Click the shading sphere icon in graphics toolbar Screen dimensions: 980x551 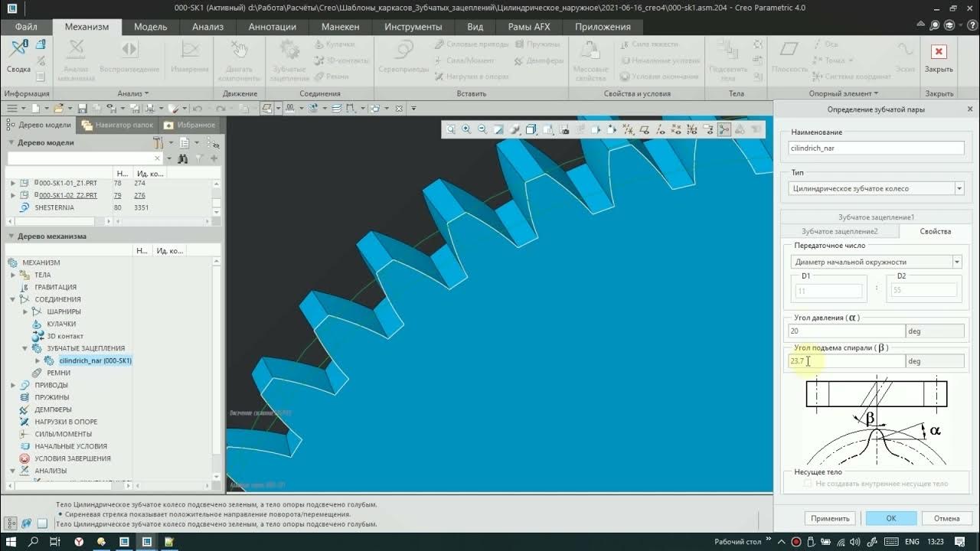pyautogui.click(x=515, y=129)
